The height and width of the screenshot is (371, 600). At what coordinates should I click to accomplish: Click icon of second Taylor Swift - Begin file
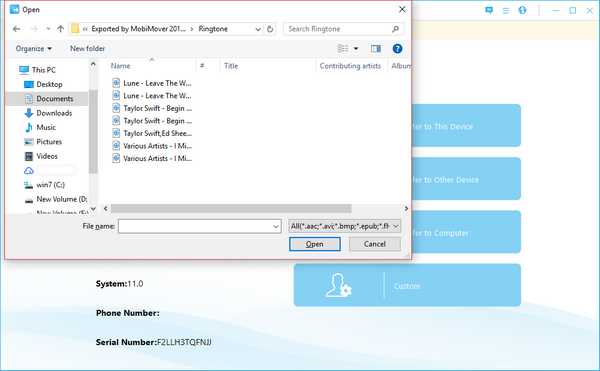[116, 120]
